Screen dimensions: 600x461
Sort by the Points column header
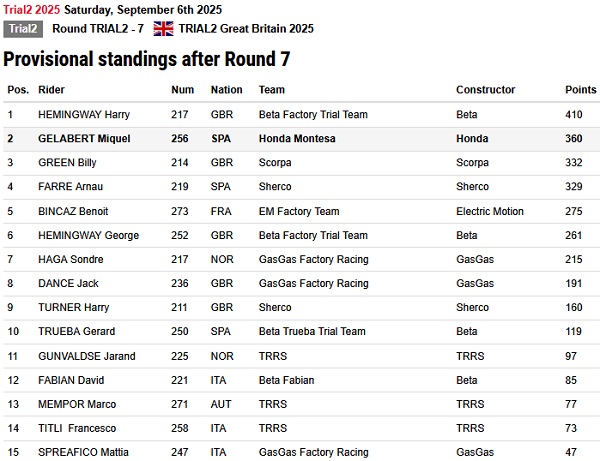click(x=580, y=90)
